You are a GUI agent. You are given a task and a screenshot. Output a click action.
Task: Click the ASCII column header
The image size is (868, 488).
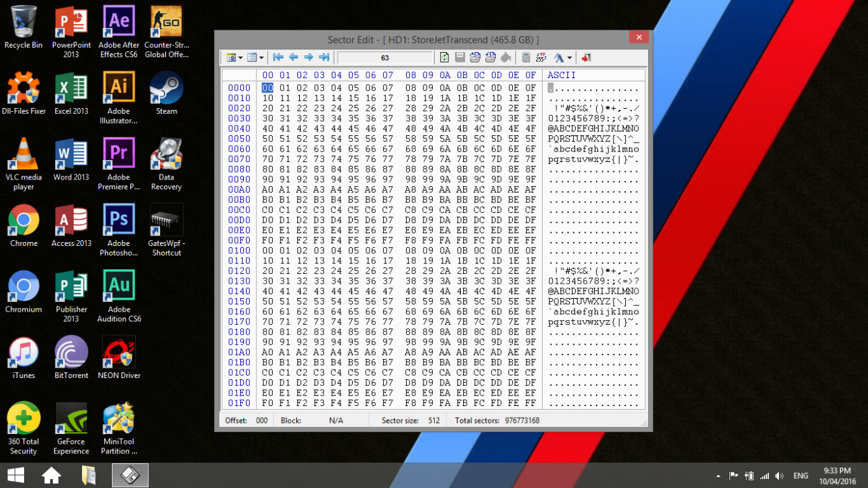[562, 75]
